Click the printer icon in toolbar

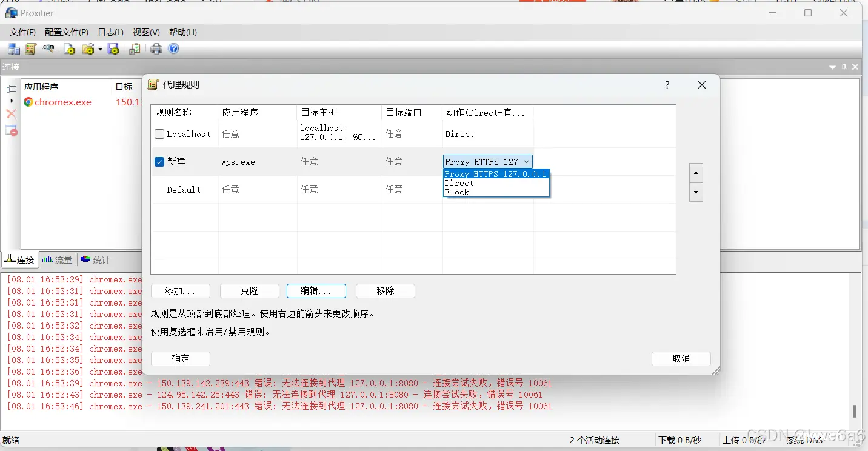point(156,49)
